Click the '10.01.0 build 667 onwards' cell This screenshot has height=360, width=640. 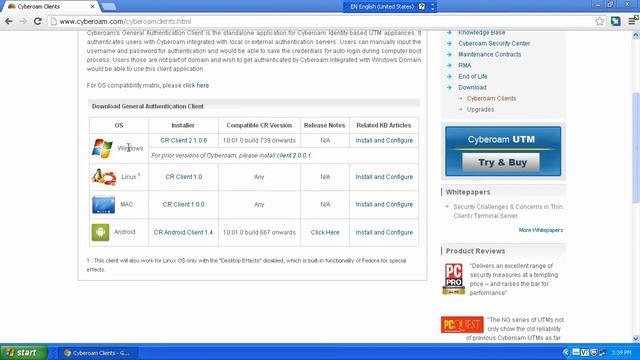(x=259, y=232)
